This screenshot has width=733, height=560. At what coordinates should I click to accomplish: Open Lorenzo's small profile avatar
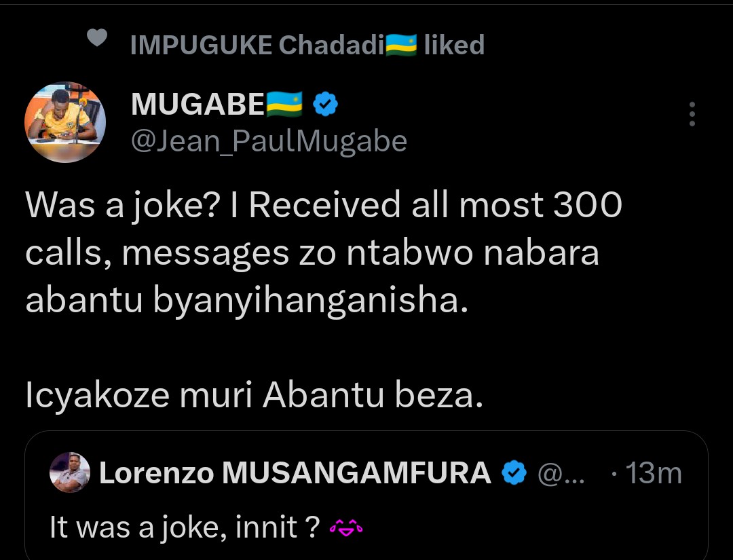[x=70, y=472]
